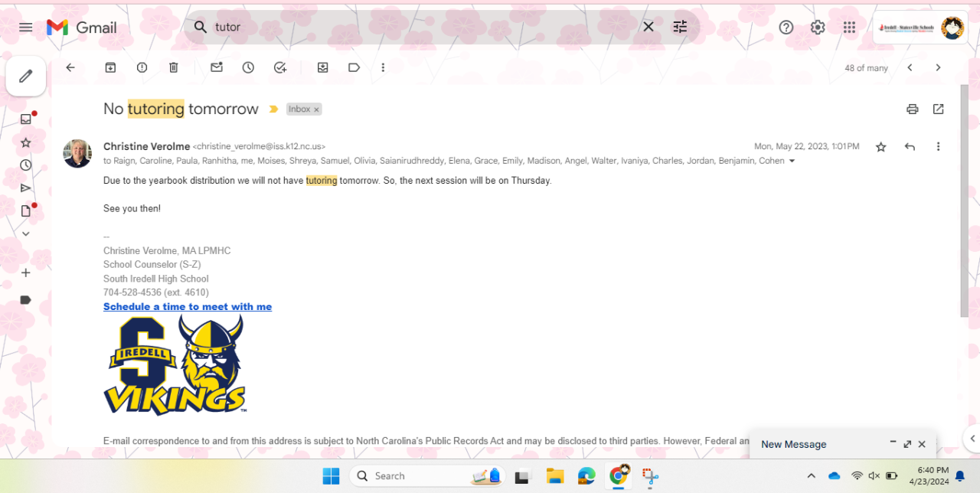The width and height of the screenshot is (980, 493).
Task: Click inside the search field with tutor
Action: point(425,27)
